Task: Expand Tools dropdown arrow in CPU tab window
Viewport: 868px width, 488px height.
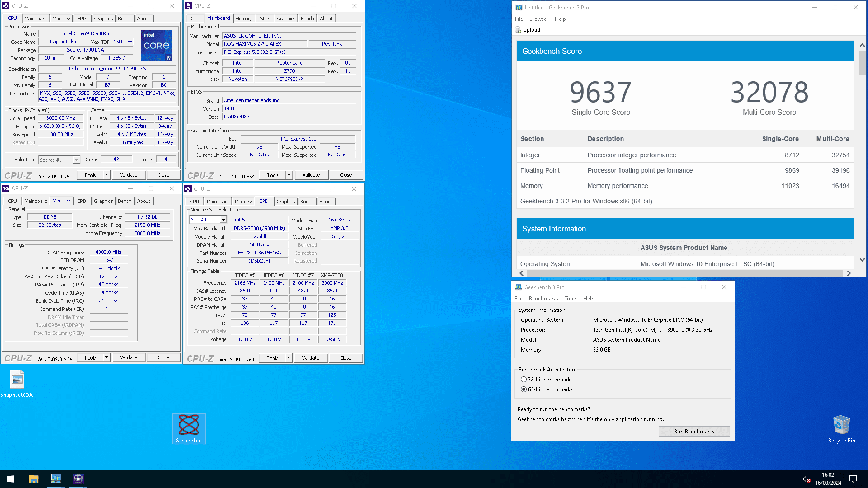Action: tap(107, 175)
